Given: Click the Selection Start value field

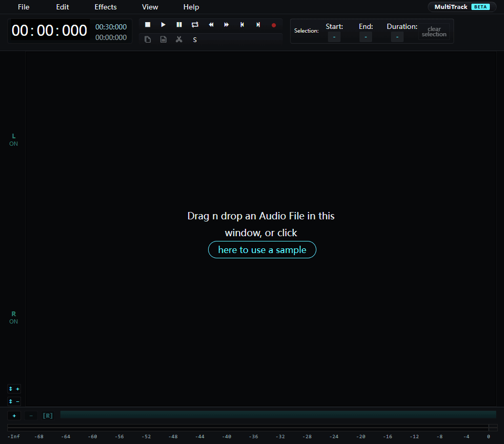Looking at the screenshot, I should coord(334,37).
